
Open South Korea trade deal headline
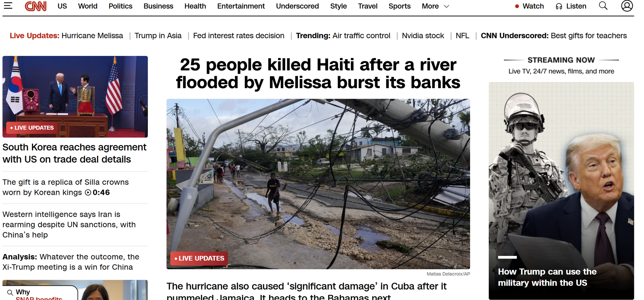coord(74,153)
